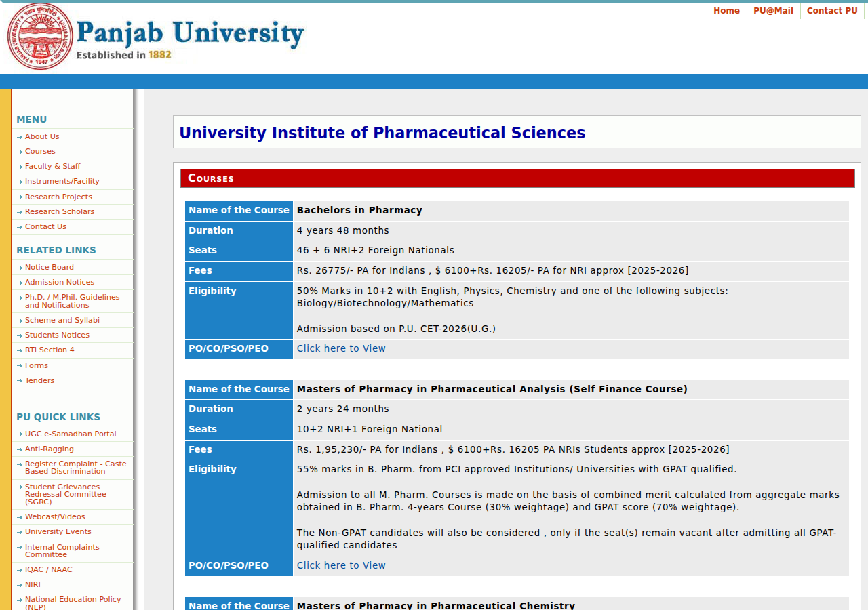
Task: Visit Instruments/Facility link
Action: (62, 181)
